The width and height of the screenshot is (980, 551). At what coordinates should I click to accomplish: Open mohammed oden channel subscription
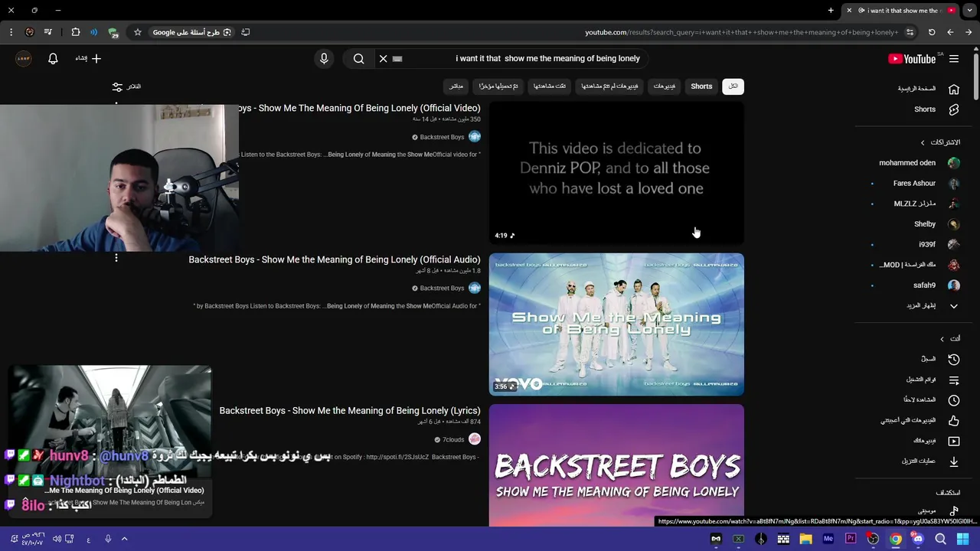[919, 163]
